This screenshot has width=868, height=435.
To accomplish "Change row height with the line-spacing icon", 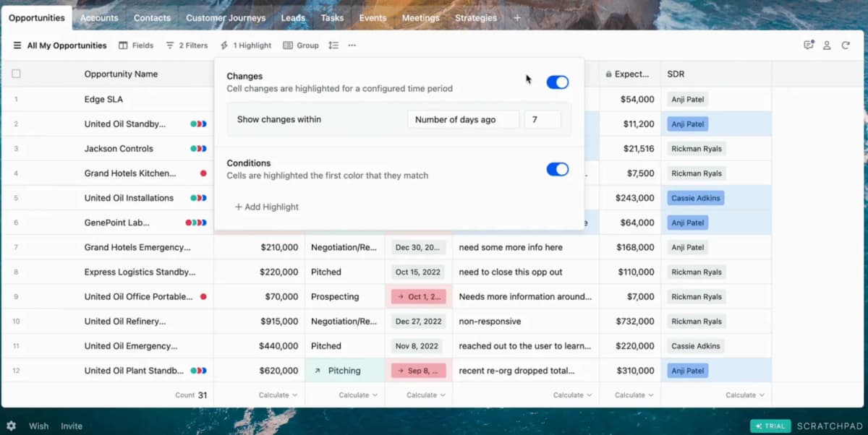I will click(333, 46).
